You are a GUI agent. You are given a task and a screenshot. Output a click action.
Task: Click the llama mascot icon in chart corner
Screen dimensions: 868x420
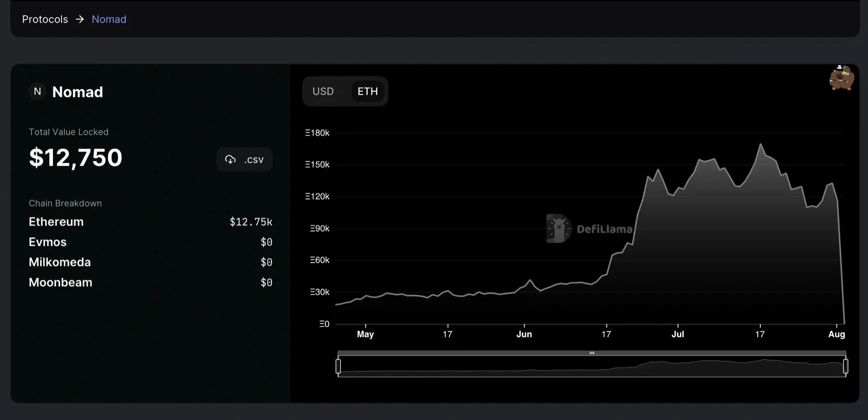(841, 78)
